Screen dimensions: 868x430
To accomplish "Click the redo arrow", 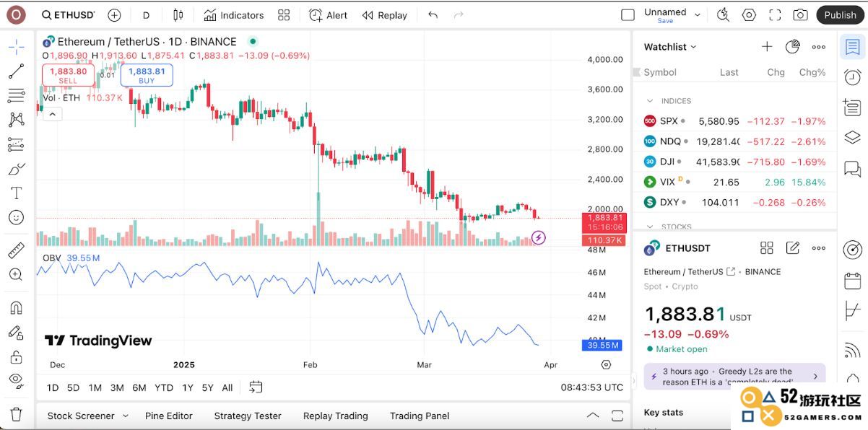I will pos(459,15).
